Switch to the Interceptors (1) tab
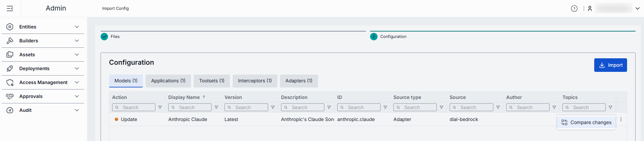 click(x=255, y=81)
